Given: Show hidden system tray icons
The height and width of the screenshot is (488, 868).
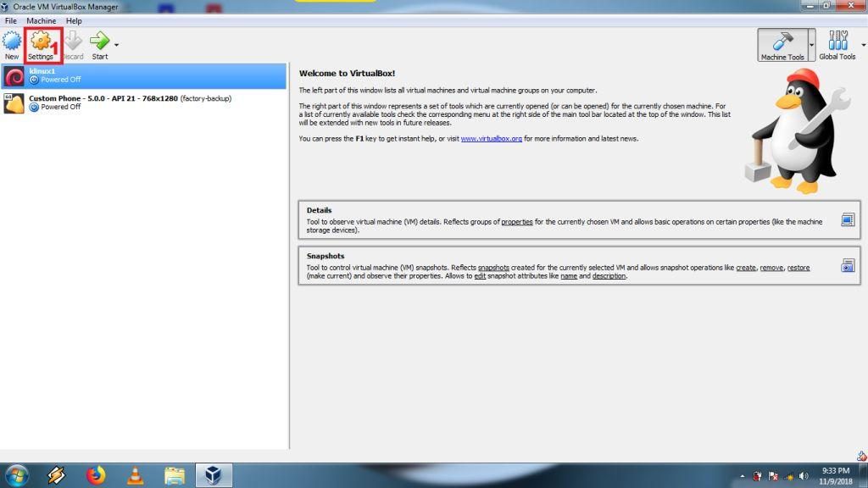Looking at the screenshot, I should pos(742,476).
